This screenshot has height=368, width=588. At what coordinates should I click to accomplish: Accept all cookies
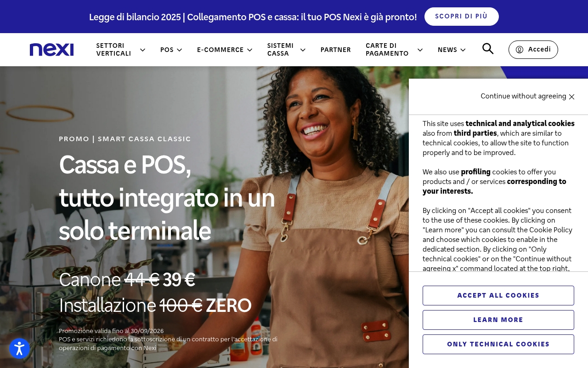[x=498, y=295]
